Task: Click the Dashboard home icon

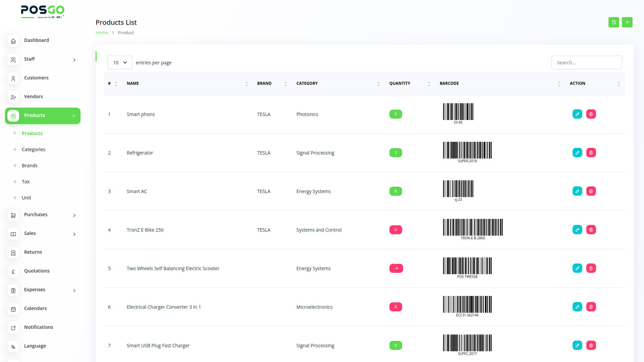Action: pos(13,41)
